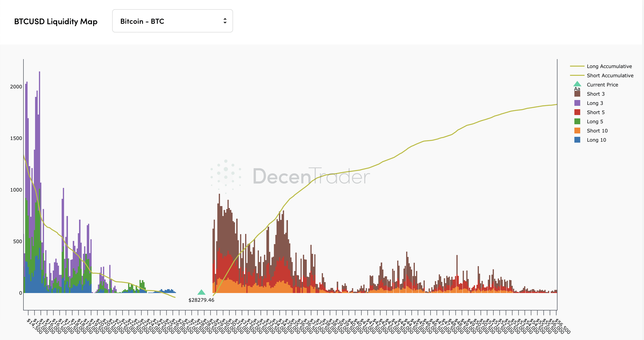Open the Bitcoin - BTC dropdown

tap(172, 21)
